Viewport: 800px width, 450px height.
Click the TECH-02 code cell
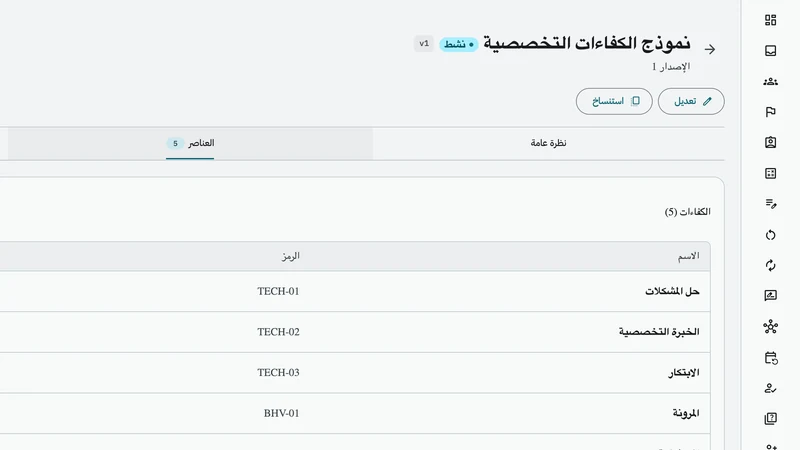278,332
